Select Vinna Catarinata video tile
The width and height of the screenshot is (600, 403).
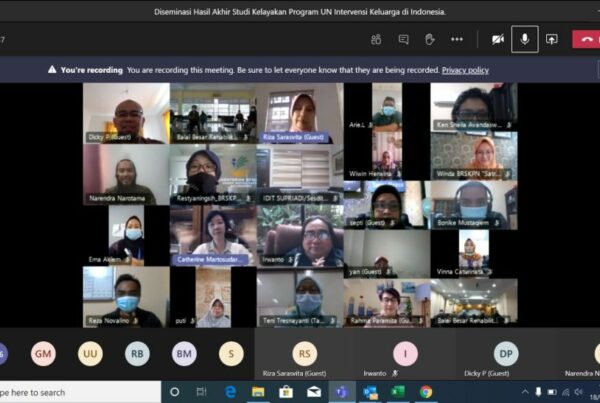click(474, 254)
